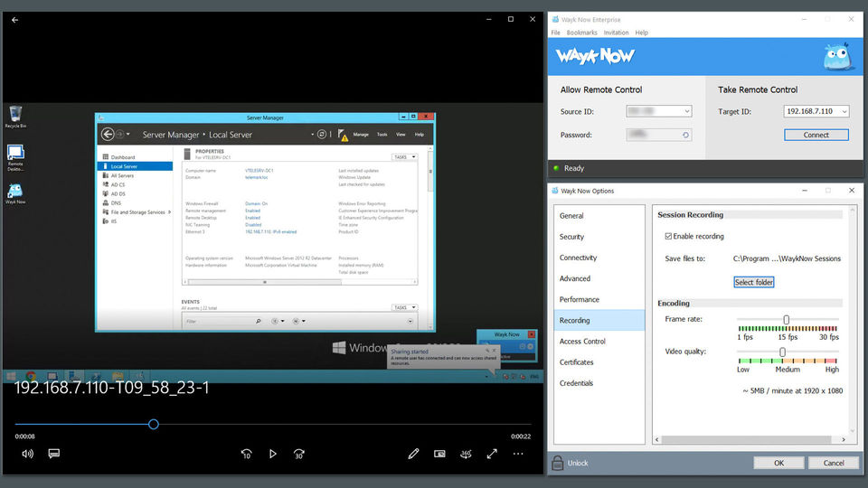The width and height of the screenshot is (868, 488).
Task: Click Cancel in Wayk Now Options
Action: click(x=833, y=463)
